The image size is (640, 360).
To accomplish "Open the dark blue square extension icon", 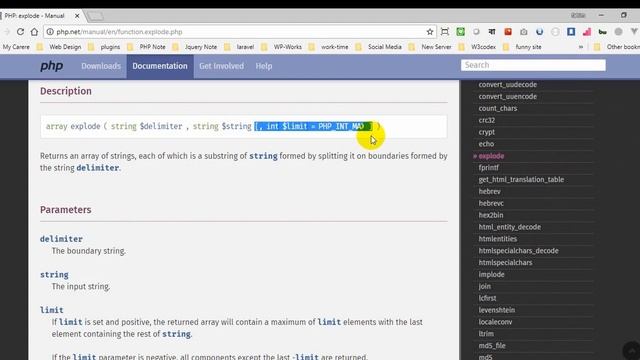I will coord(571,31).
